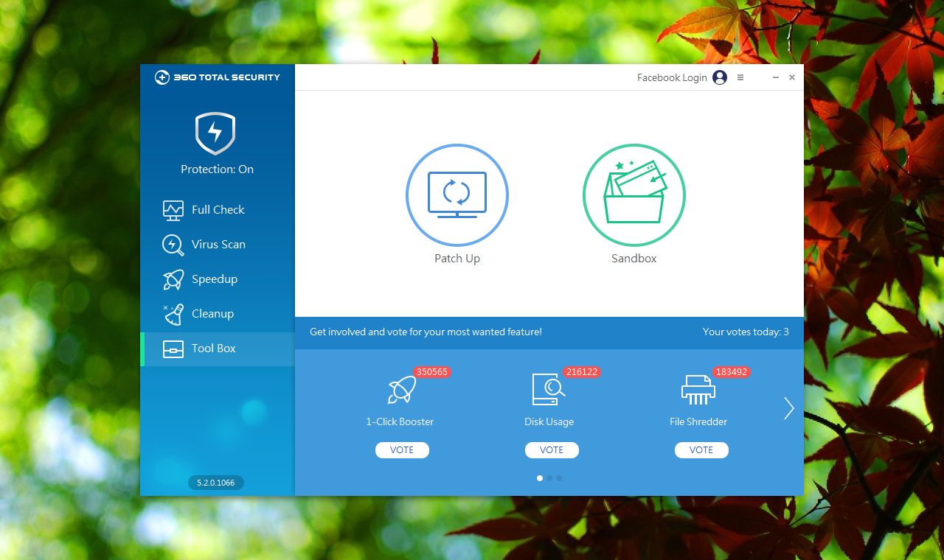Select the first carousel page dot
This screenshot has width=944, height=560.
coord(540,478)
